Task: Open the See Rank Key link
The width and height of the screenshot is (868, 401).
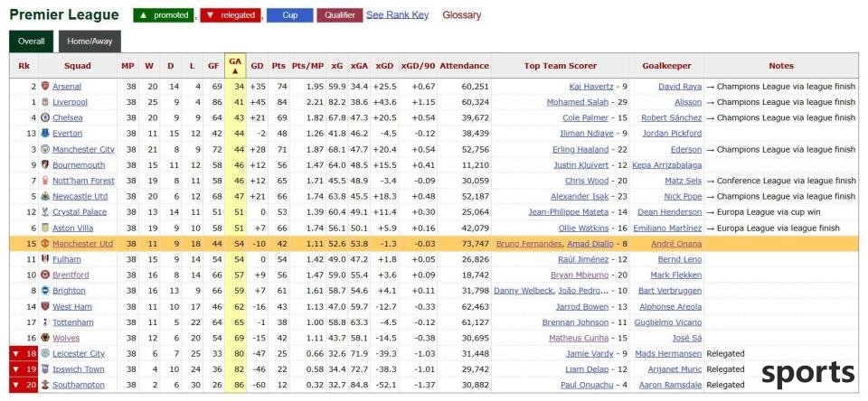Action: click(x=398, y=15)
